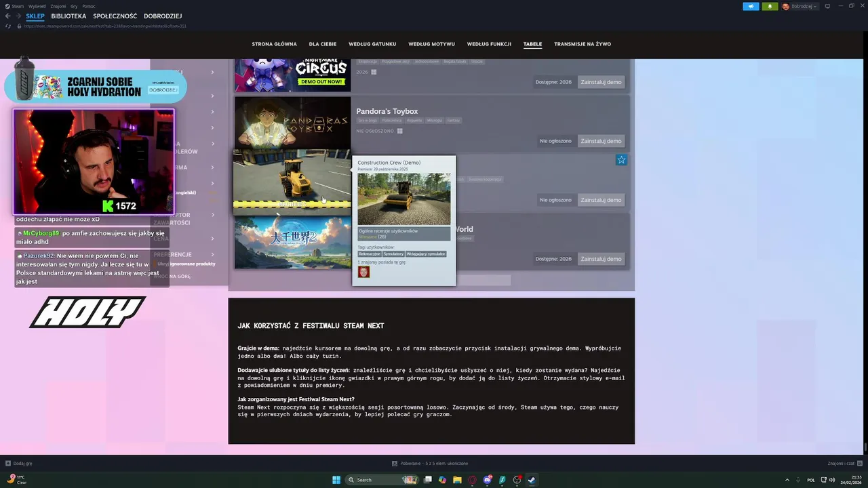The height and width of the screenshot is (488, 868).
Task: Open Nightmare Circus game thumbnail
Action: (293, 75)
